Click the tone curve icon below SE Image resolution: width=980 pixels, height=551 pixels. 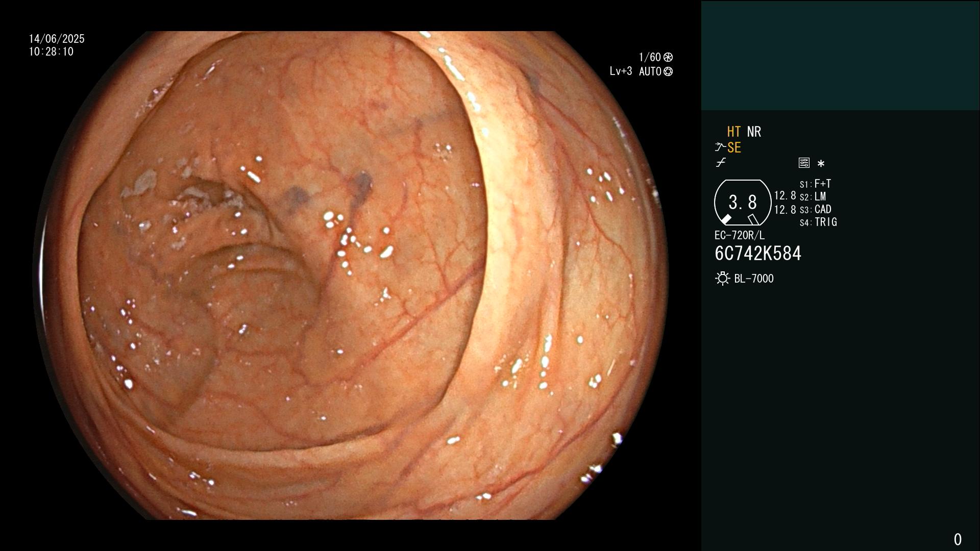[x=721, y=163]
